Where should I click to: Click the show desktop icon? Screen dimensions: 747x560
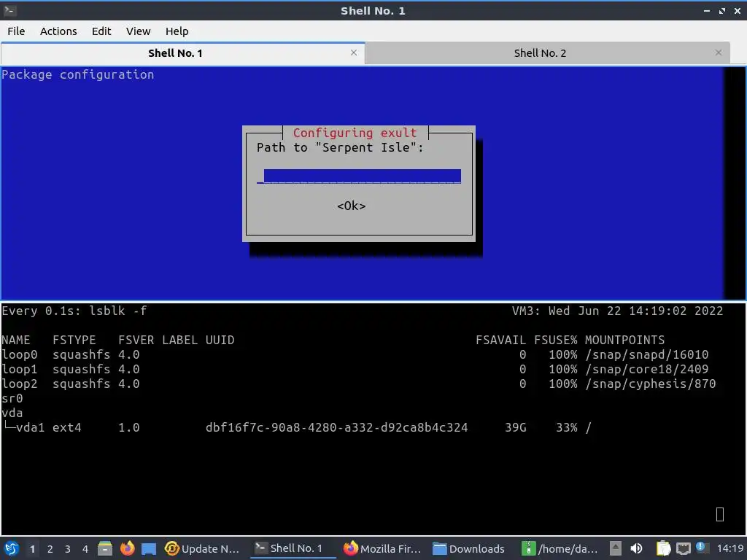coord(149,549)
